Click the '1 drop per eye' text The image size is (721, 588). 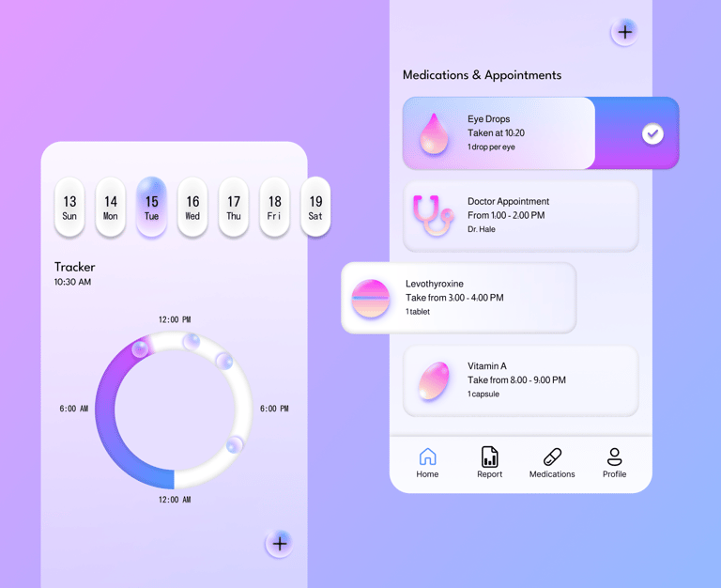click(491, 147)
